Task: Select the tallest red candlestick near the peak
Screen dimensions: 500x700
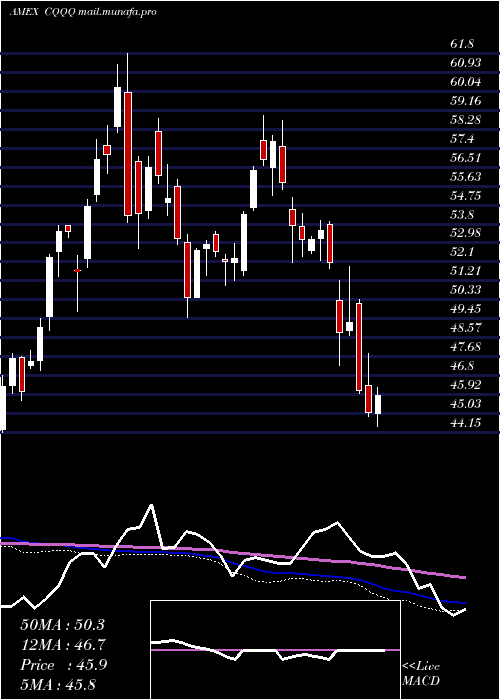Action: pos(128,154)
